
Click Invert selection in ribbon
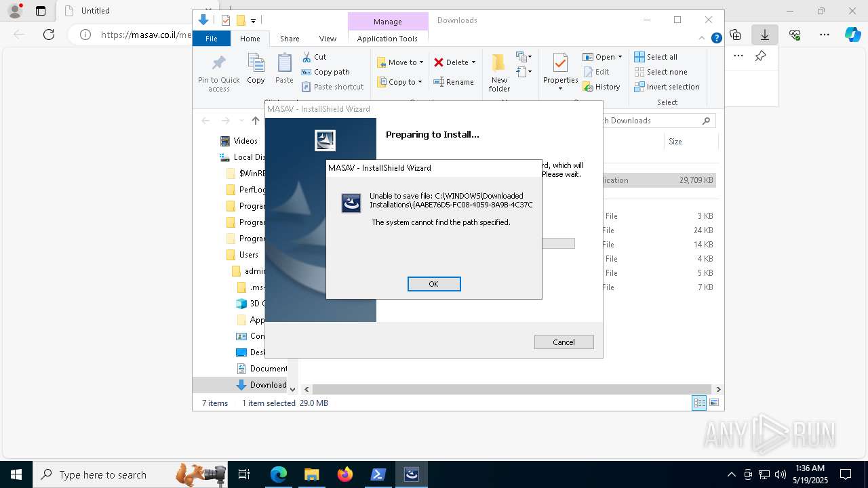[667, 87]
